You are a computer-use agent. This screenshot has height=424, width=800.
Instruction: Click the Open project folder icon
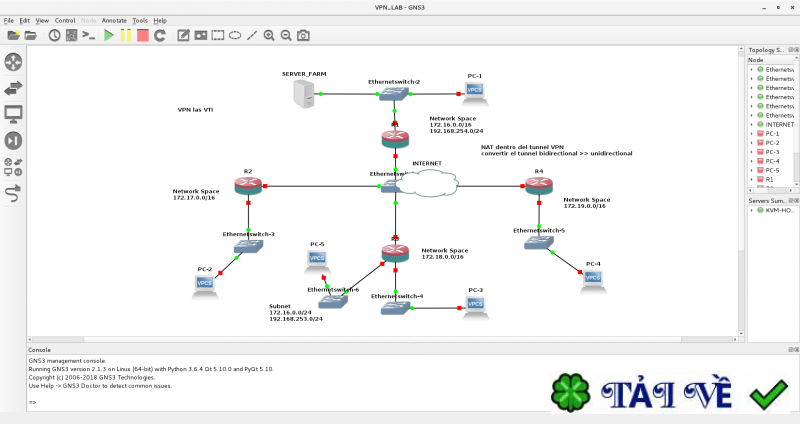[x=31, y=35]
